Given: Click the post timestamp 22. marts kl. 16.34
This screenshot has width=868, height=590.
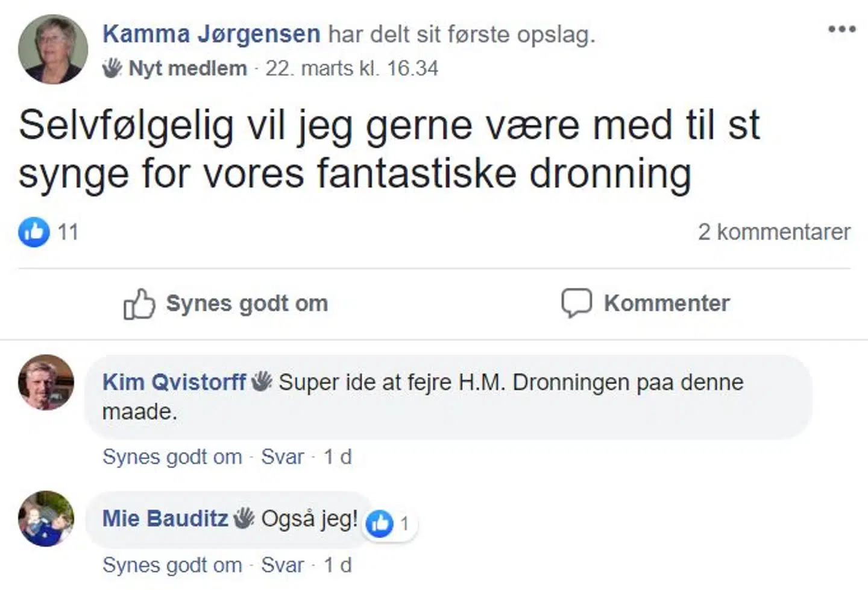Looking at the screenshot, I should [351, 68].
